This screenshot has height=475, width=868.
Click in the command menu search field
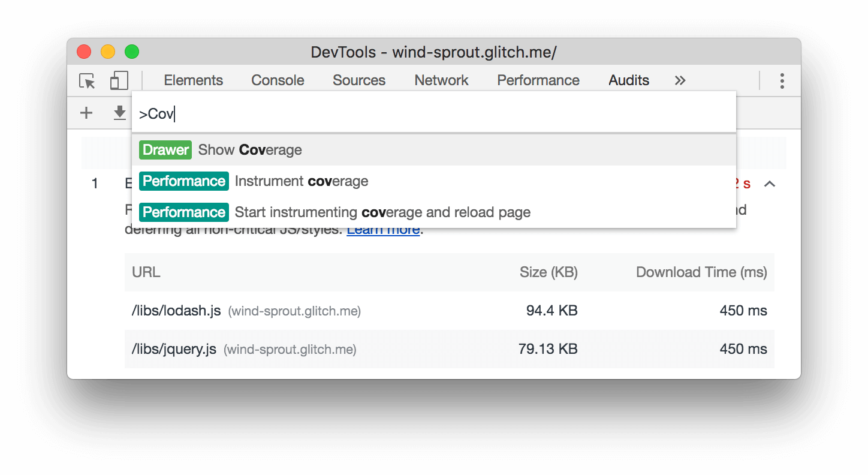(434, 114)
